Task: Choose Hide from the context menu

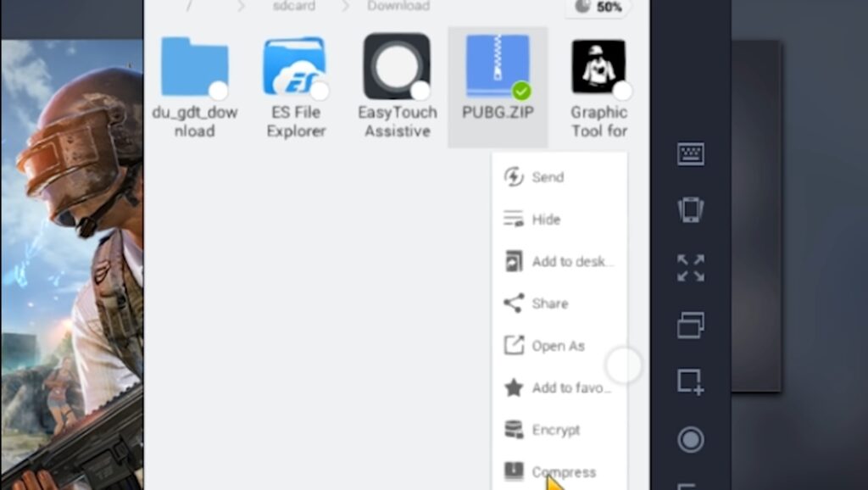Action: [x=545, y=220]
